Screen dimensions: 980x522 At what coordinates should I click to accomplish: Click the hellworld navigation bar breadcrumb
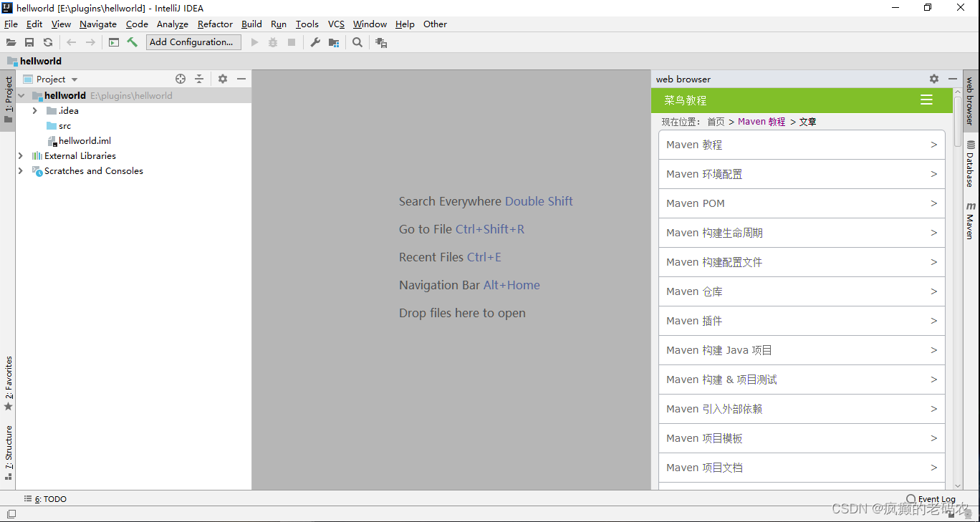[34, 62]
